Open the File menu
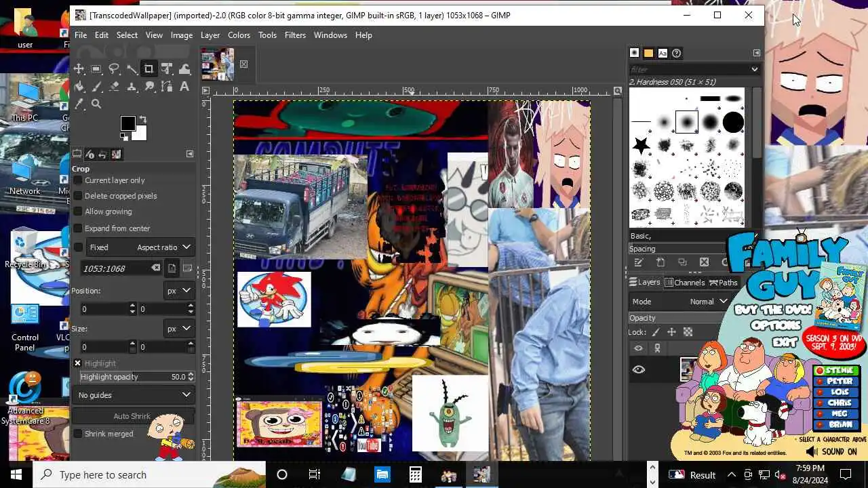Viewport: 868px width, 488px height. (x=81, y=35)
